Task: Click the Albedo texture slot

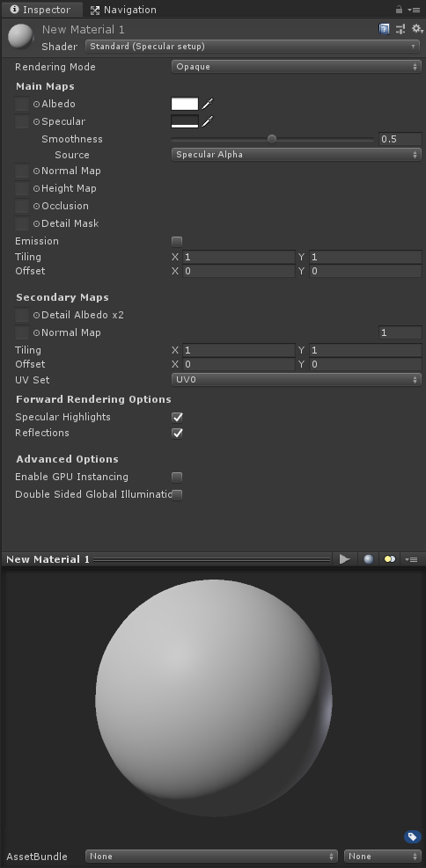Action: (x=22, y=104)
